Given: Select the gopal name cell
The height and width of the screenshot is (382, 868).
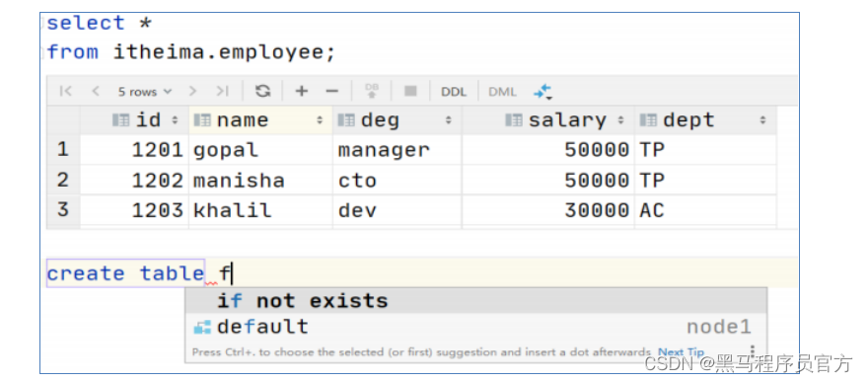Looking at the screenshot, I should click(260, 149).
